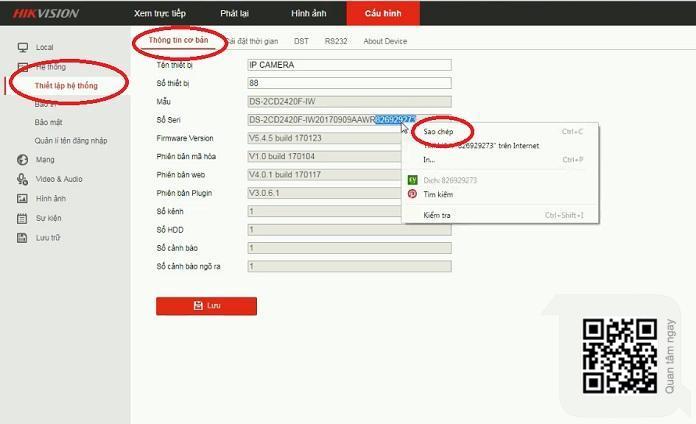Expand Hình ảnh sidebar section
Screen dimensions: 696x424
[x=51, y=198]
